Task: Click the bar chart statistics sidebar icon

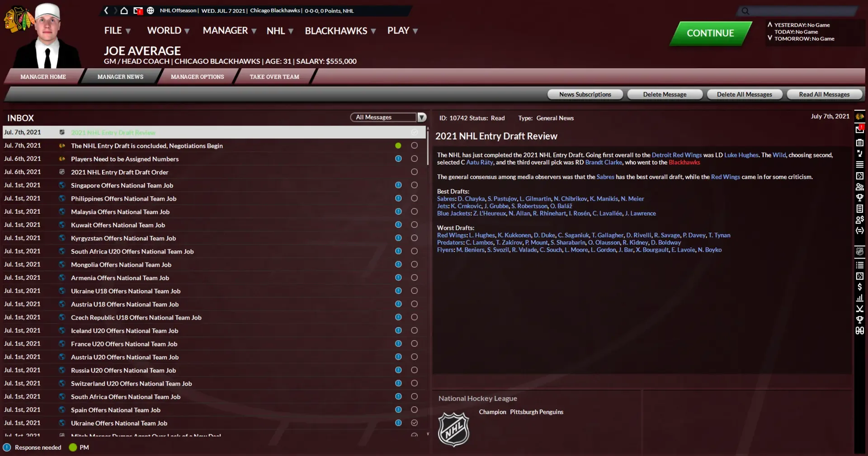Action: coord(859,298)
